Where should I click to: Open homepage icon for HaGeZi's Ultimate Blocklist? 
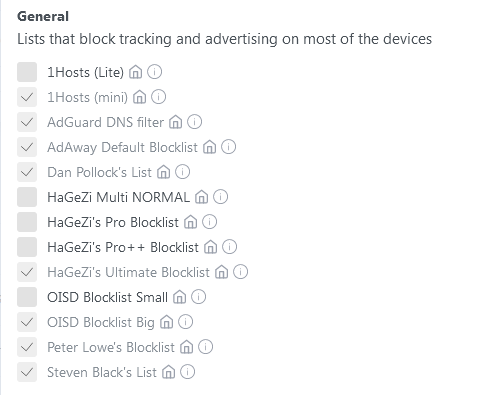coord(222,272)
